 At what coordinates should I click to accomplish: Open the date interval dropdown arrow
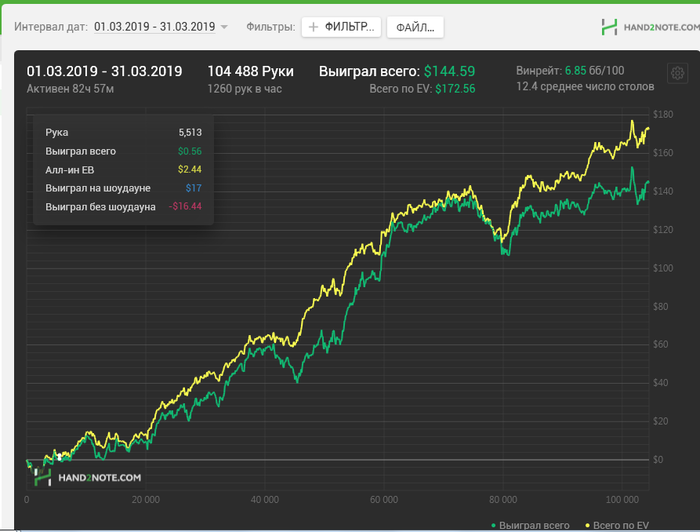pyautogui.click(x=224, y=27)
